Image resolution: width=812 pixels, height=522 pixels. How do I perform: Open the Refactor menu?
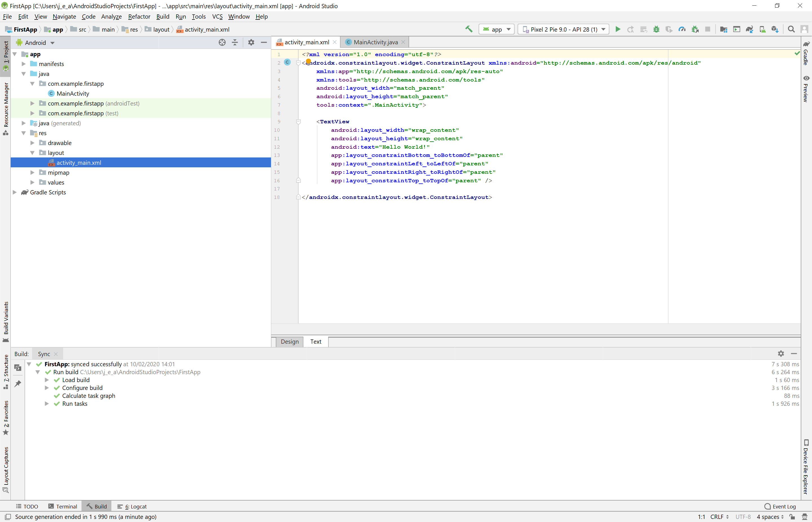click(139, 16)
